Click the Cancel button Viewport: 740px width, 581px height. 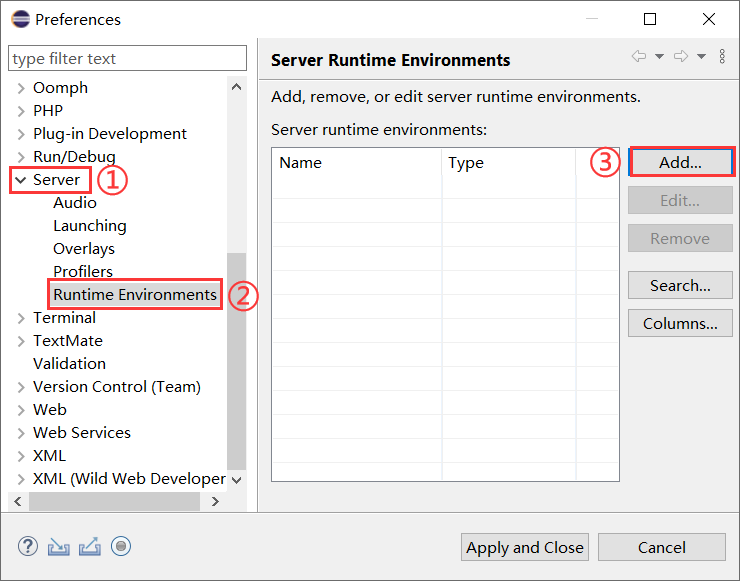(x=662, y=547)
